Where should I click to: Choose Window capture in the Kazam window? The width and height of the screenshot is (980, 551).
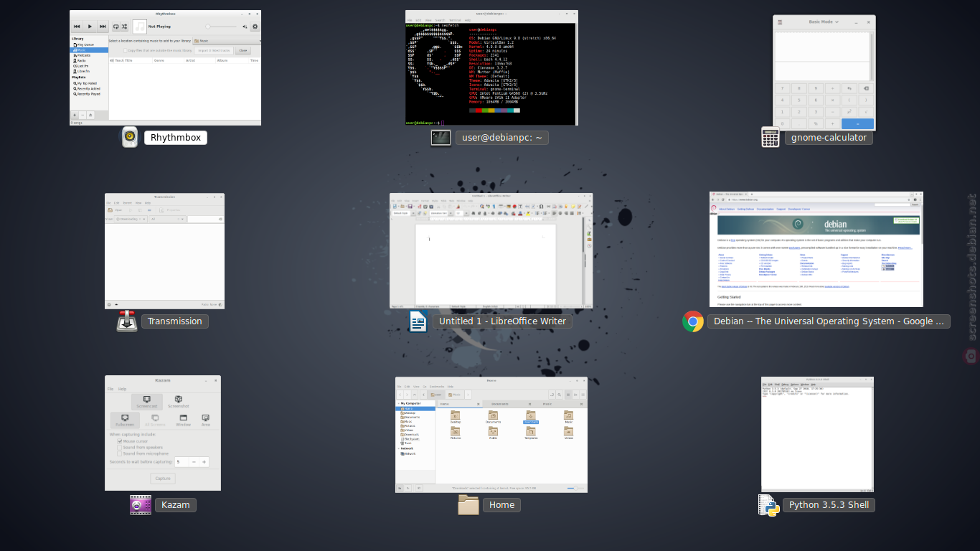pyautogui.click(x=184, y=420)
